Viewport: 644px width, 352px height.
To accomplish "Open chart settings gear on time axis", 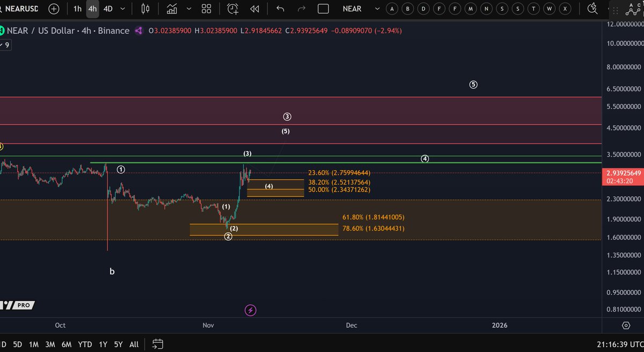I will click(626, 326).
